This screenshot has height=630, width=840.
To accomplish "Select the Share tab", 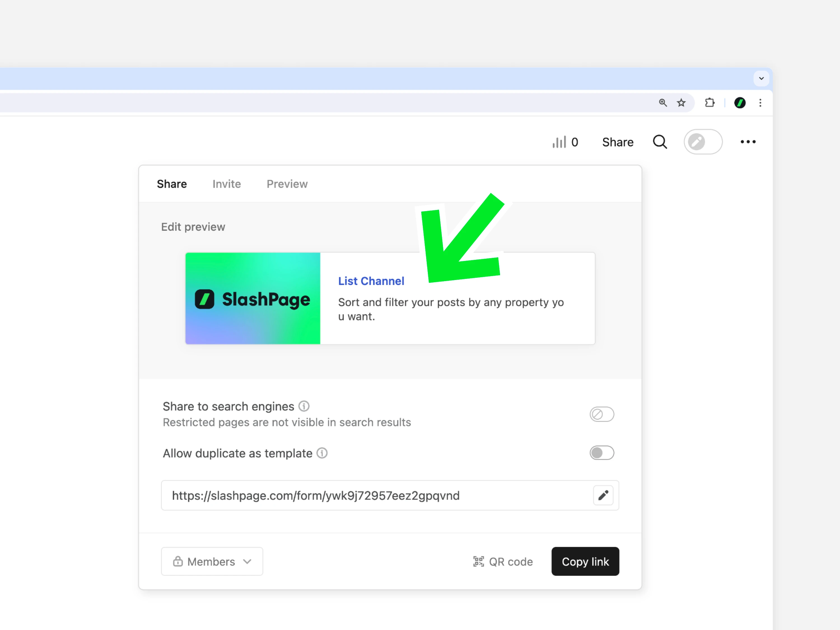I will coord(172,184).
